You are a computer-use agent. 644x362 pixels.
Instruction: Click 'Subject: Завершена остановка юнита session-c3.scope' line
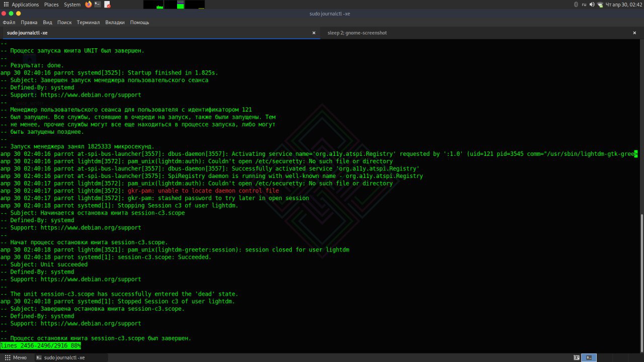click(93, 309)
